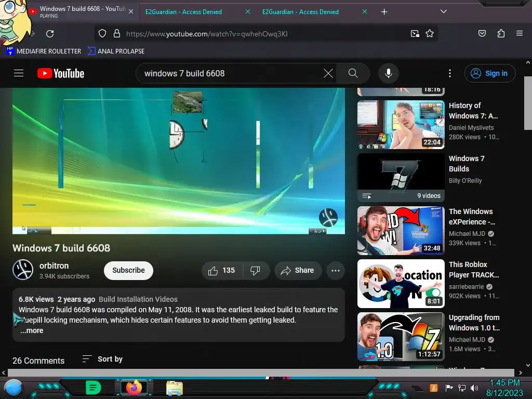This screenshot has width=532, height=399.
Task: Close the second E2Guardian tab
Action: [365, 12]
